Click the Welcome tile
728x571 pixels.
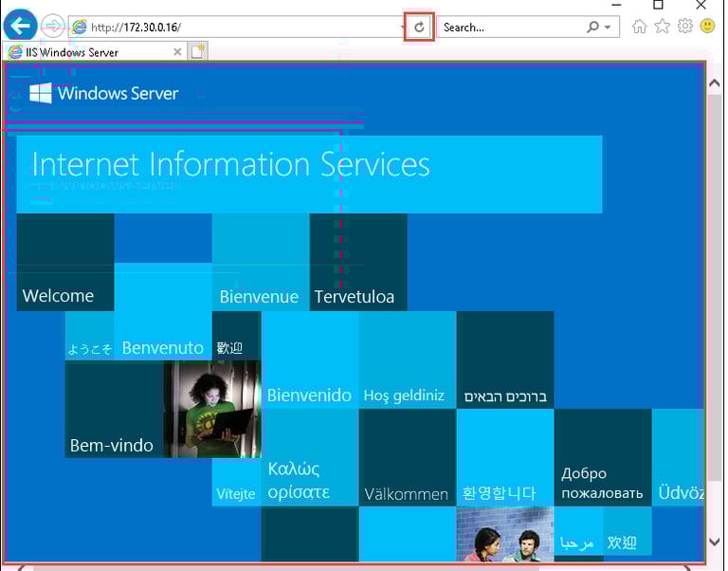coord(65,262)
